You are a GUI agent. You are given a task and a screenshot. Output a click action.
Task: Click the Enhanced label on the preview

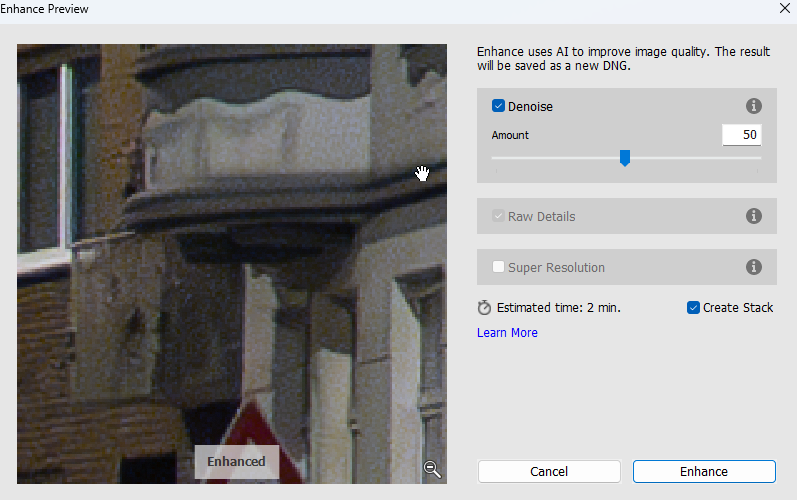236,461
